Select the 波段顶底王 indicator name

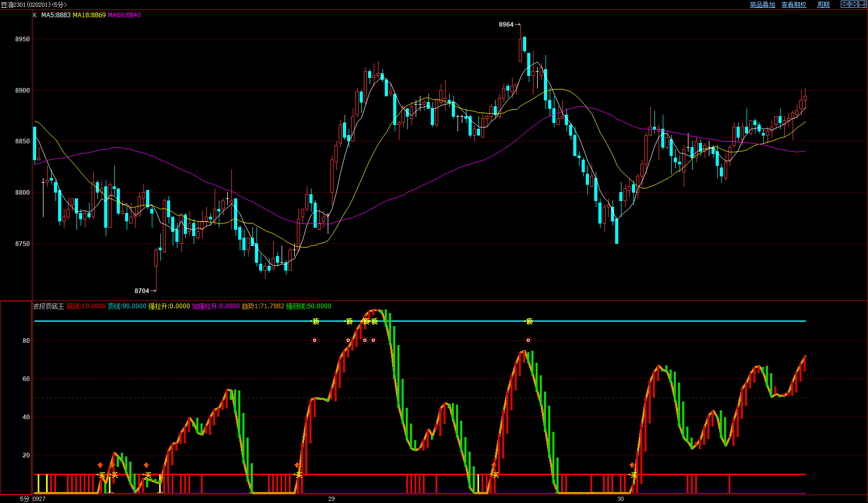(x=48, y=306)
